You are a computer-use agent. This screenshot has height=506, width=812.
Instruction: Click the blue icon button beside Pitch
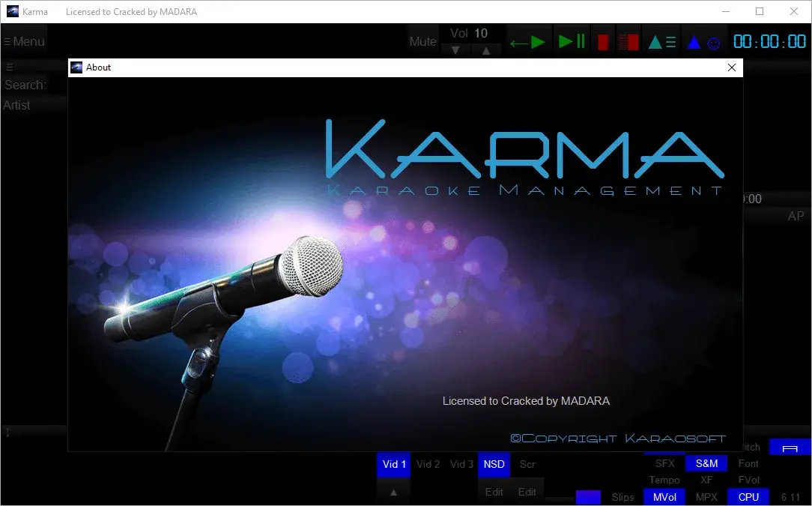pos(790,448)
